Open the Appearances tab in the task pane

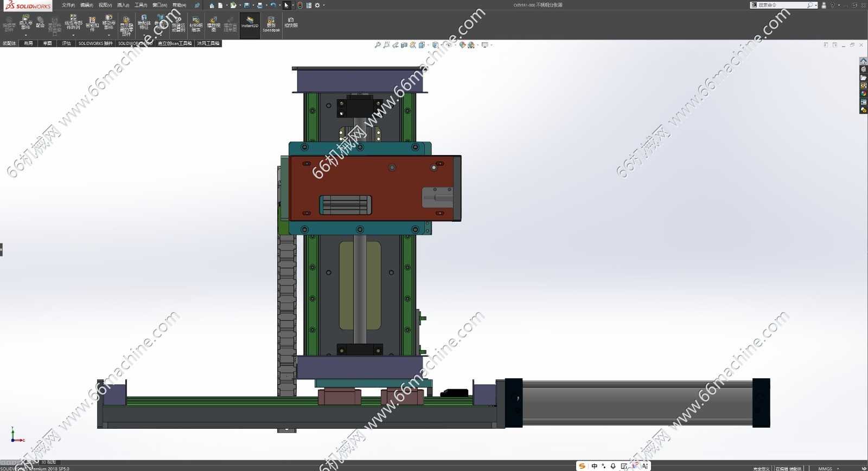(863, 94)
